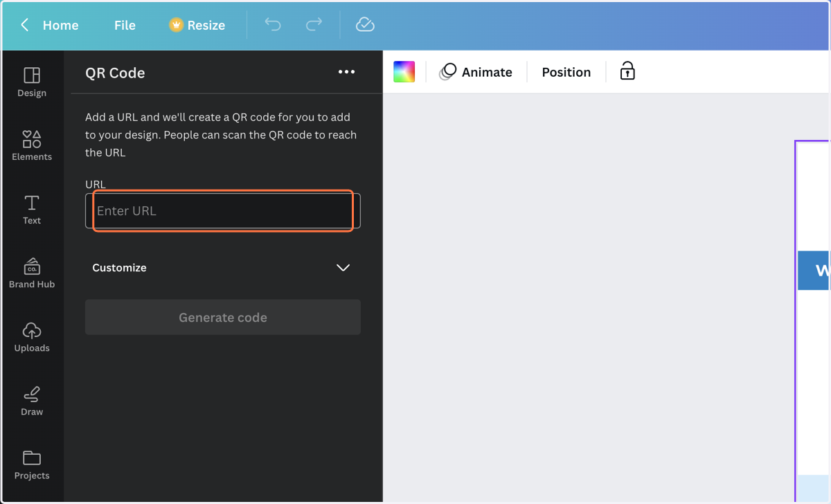Image resolution: width=831 pixels, height=504 pixels.
Task: Redo the last action
Action: [314, 25]
